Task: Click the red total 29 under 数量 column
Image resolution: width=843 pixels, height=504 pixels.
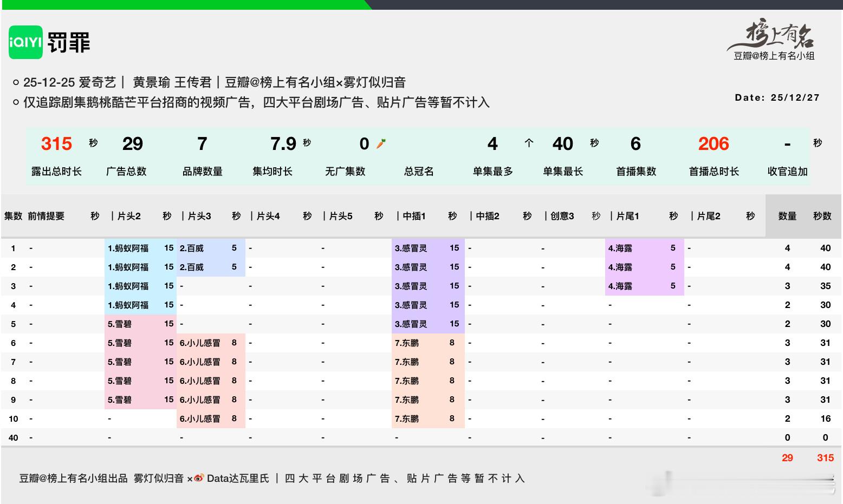Action: click(x=787, y=458)
